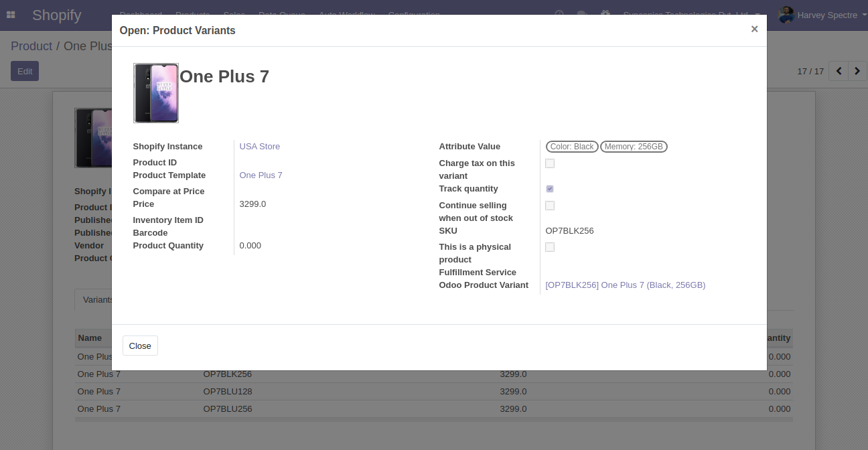Check the This is a physical product box
This screenshot has height=450, width=868.
(x=550, y=247)
